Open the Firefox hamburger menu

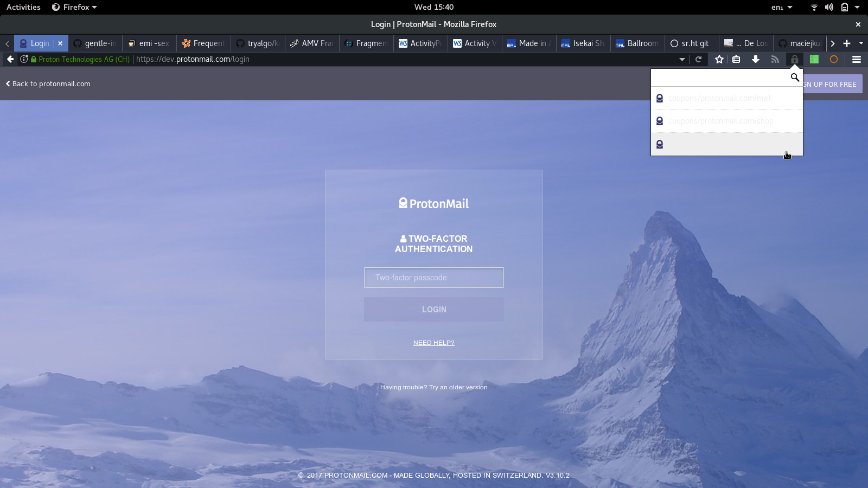(x=857, y=59)
